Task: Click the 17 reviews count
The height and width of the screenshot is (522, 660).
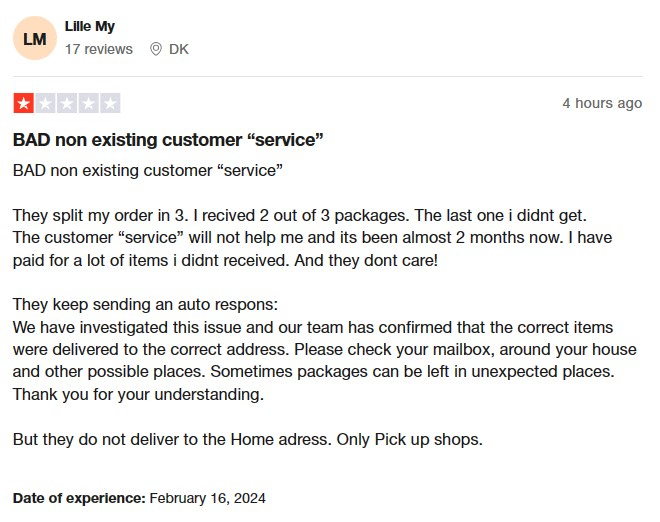Action: click(x=99, y=49)
